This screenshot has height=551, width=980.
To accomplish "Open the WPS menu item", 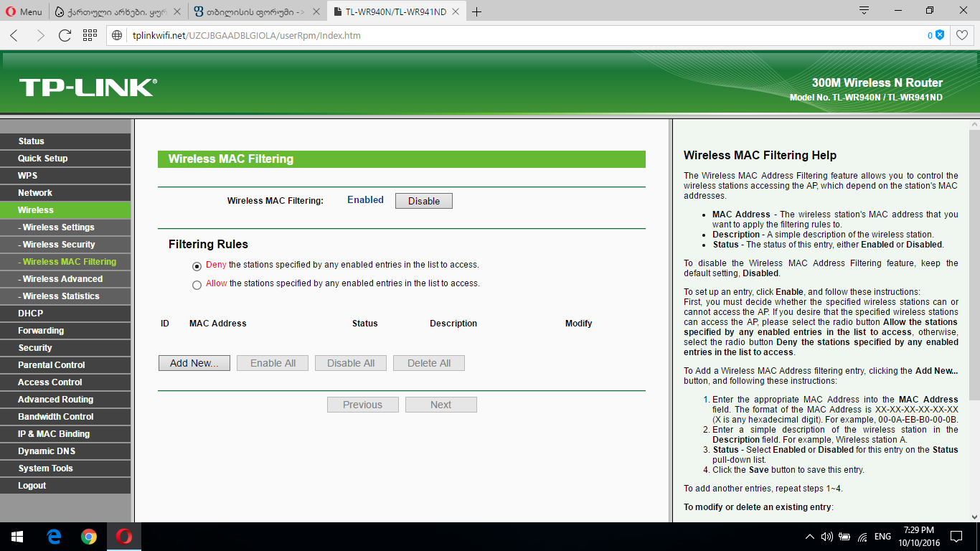I will (65, 176).
